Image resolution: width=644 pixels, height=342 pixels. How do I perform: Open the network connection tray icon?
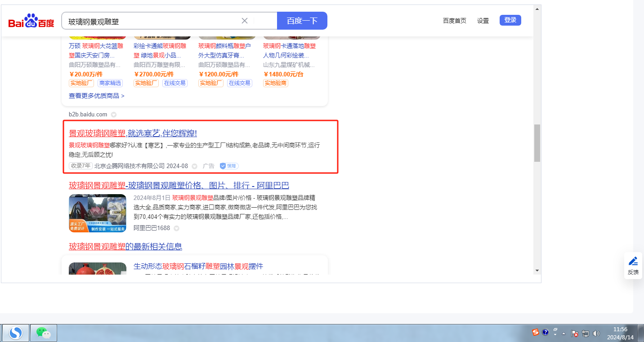click(x=586, y=333)
